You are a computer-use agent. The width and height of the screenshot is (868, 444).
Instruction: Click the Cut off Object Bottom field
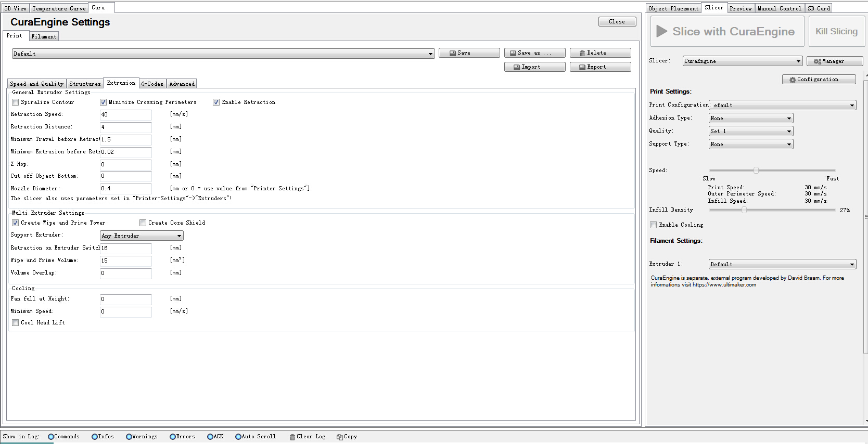pyautogui.click(x=126, y=176)
